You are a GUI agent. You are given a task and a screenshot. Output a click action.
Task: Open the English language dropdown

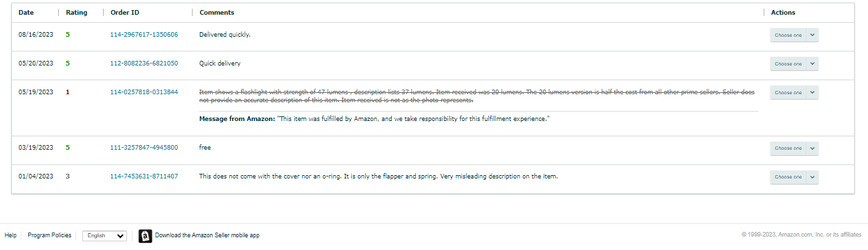(x=104, y=235)
